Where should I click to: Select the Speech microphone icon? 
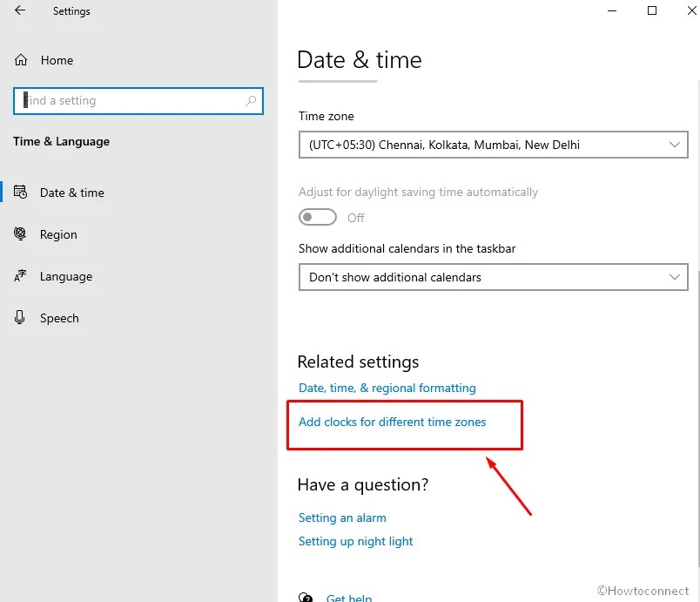pyautogui.click(x=19, y=318)
